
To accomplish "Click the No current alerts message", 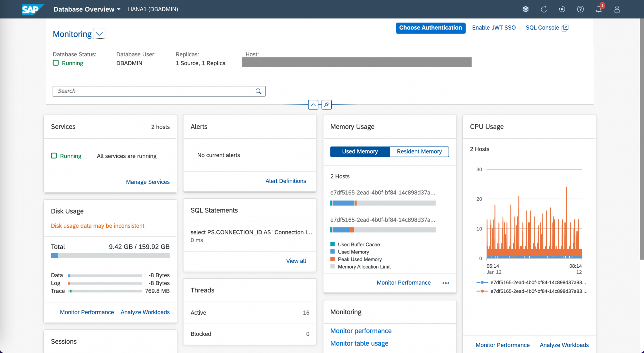I will tap(219, 155).
